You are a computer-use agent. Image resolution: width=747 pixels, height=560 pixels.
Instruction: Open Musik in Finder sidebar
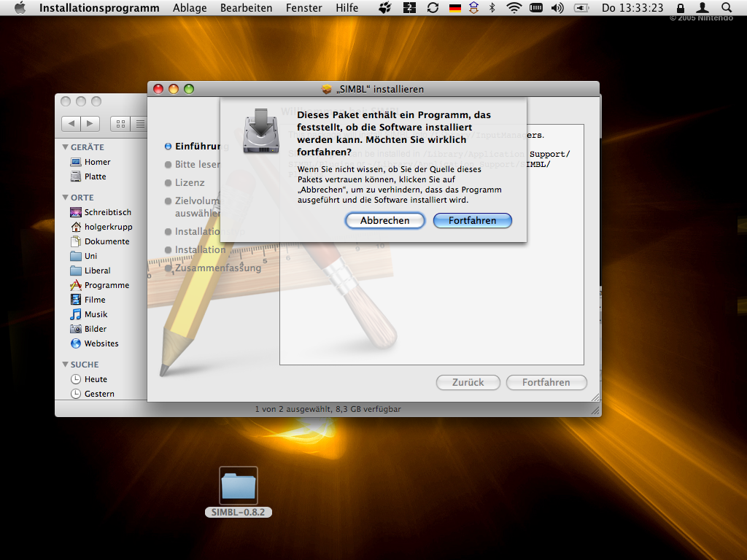pos(88,314)
